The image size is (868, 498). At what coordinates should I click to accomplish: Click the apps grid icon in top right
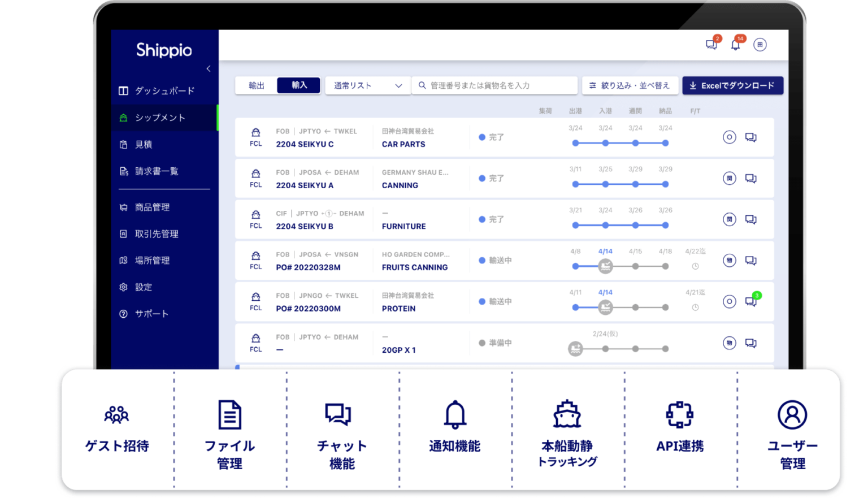click(760, 45)
